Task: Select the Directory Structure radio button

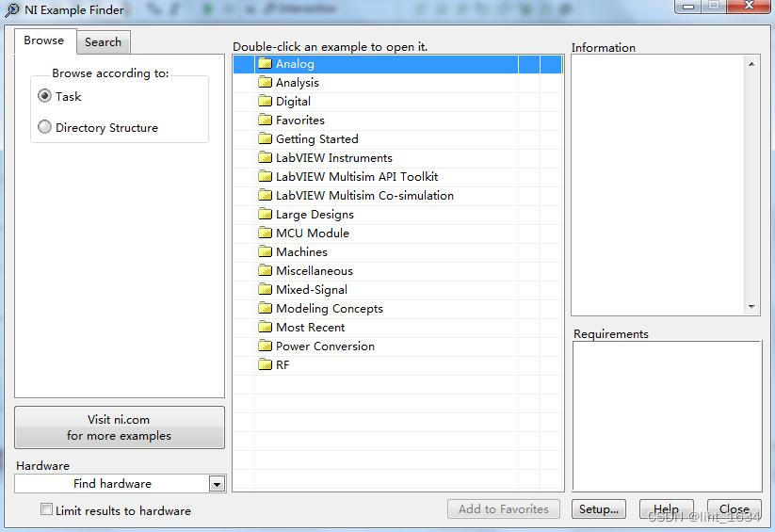Action: tap(44, 127)
